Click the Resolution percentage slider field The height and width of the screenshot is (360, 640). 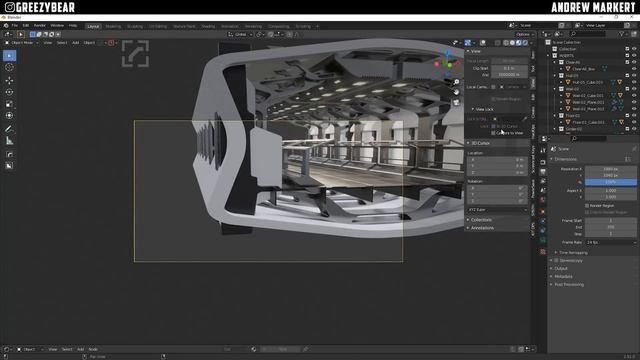click(x=611, y=182)
